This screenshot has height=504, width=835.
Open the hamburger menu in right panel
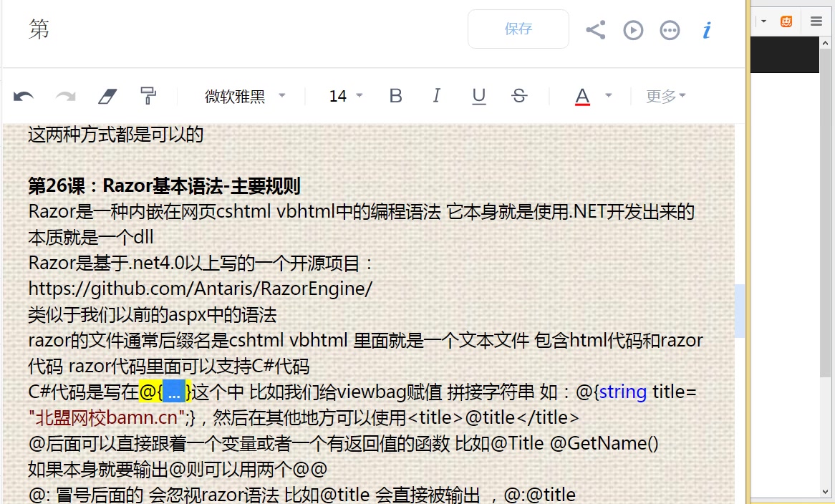tap(816, 21)
